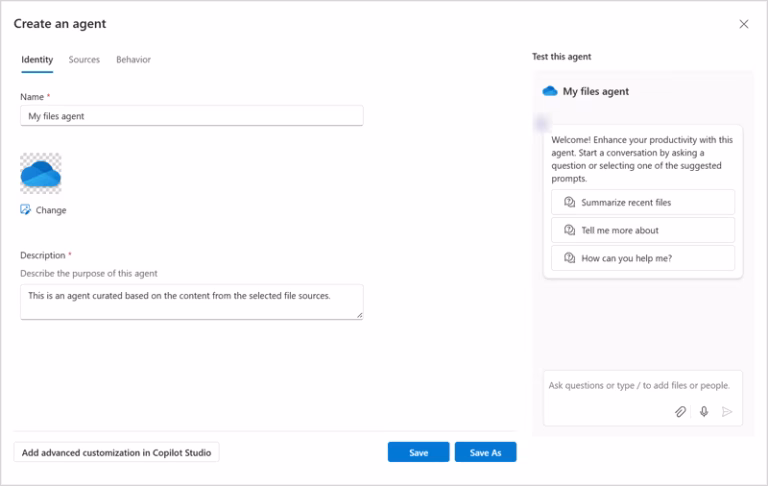The width and height of the screenshot is (768, 486).
Task: Focus the Name input field
Action: 192,116
